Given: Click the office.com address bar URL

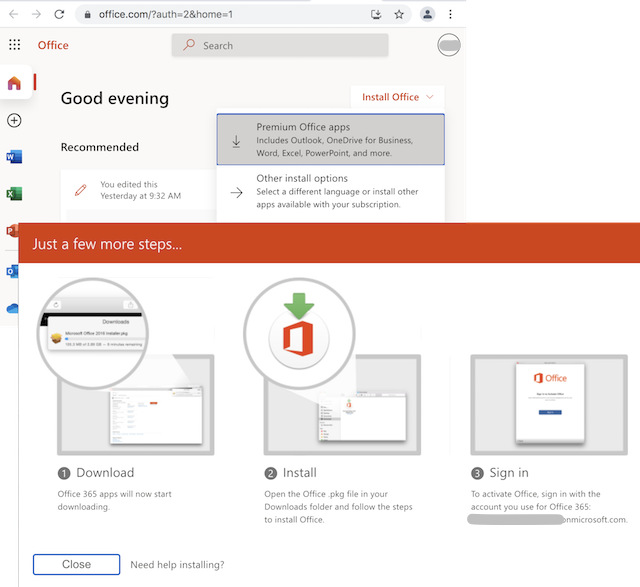Looking at the screenshot, I should [166, 15].
